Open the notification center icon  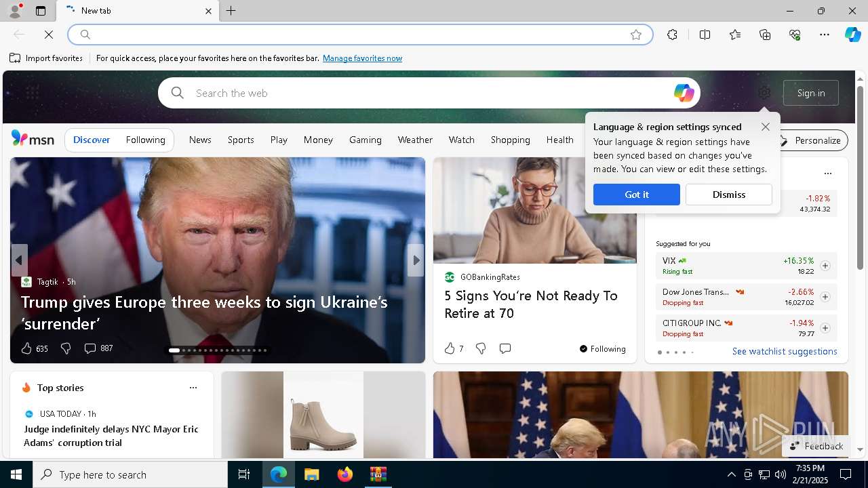pos(846,474)
